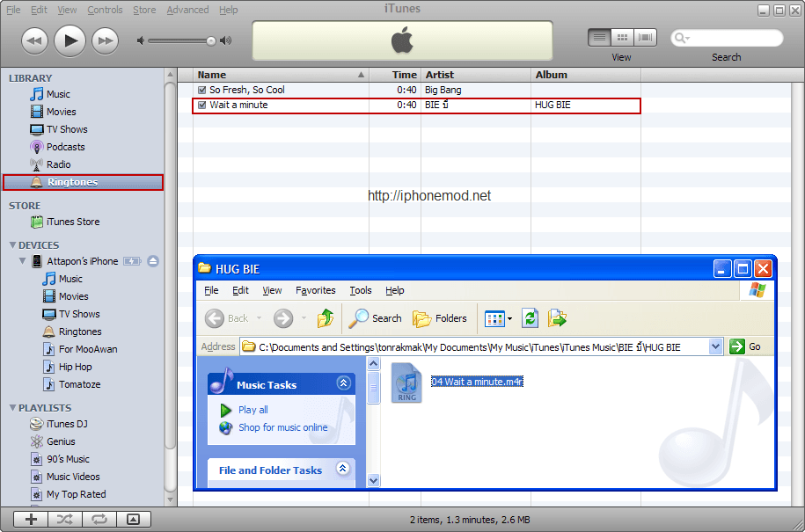This screenshot has width=805, height=532.
Task: Open iTunes DJ playlist
Action: [59, 424]
